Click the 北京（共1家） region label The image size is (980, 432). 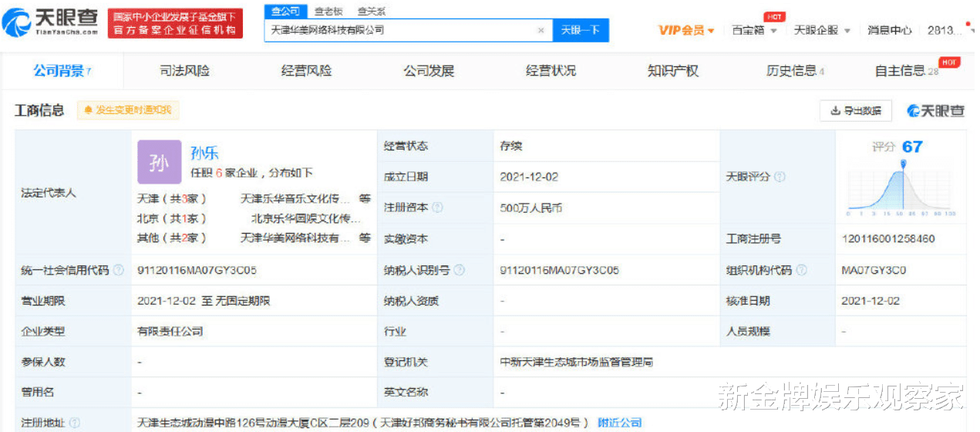tap(172, 218)
